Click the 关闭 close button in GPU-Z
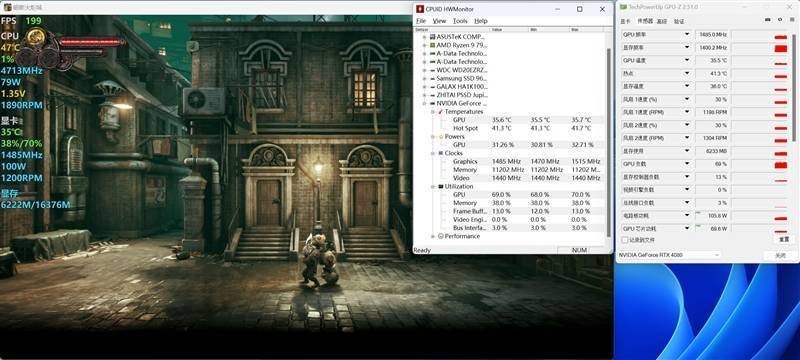 tap(780, 255)
